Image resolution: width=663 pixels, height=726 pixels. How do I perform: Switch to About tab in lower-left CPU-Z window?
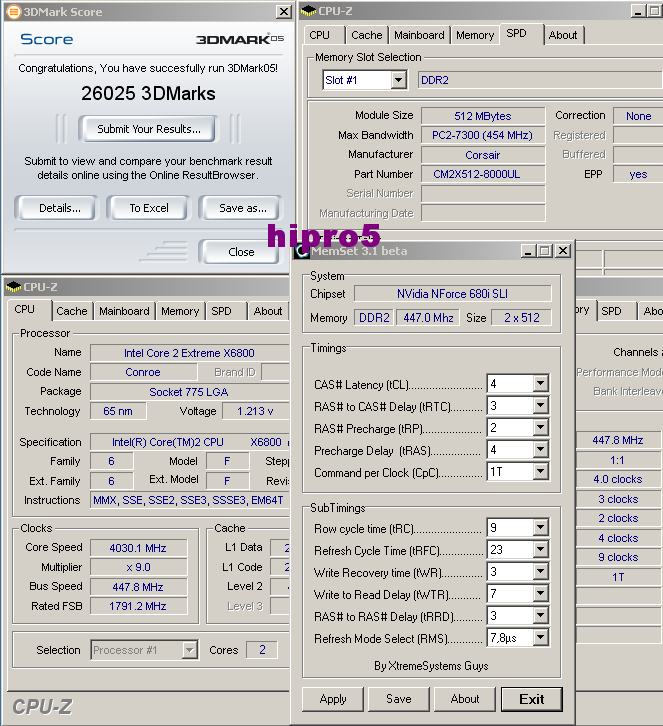(268, 311)
